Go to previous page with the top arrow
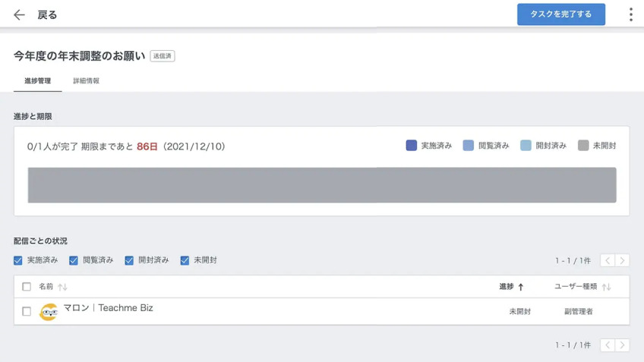 [608, 260]
